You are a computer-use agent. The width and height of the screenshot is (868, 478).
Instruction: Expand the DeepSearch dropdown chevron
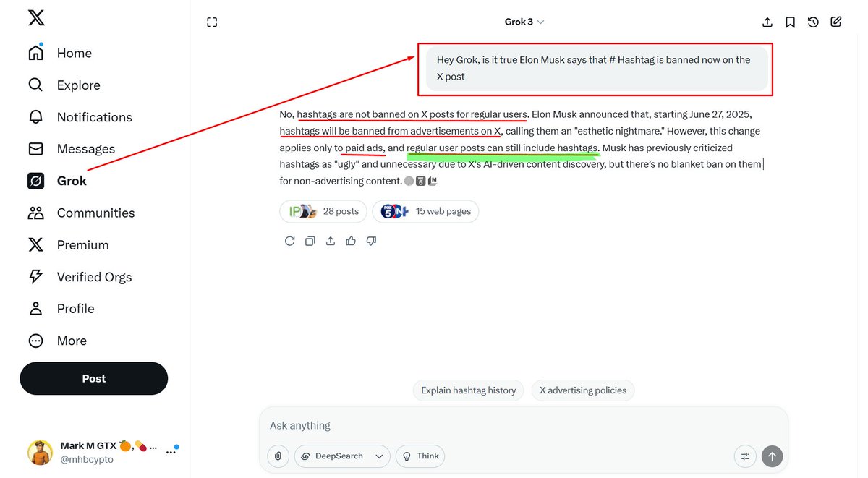(x=379, y=456)
